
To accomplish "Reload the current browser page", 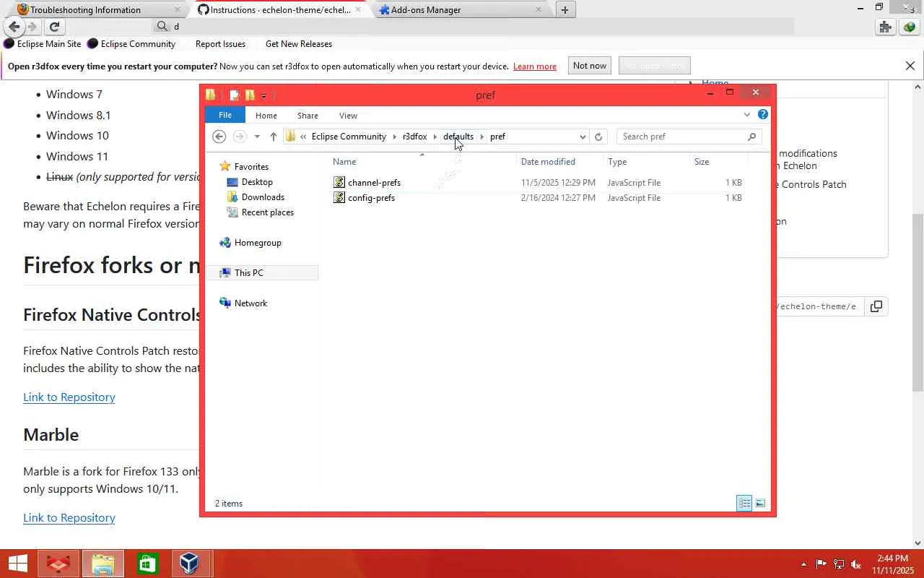I will pos(54,27).
